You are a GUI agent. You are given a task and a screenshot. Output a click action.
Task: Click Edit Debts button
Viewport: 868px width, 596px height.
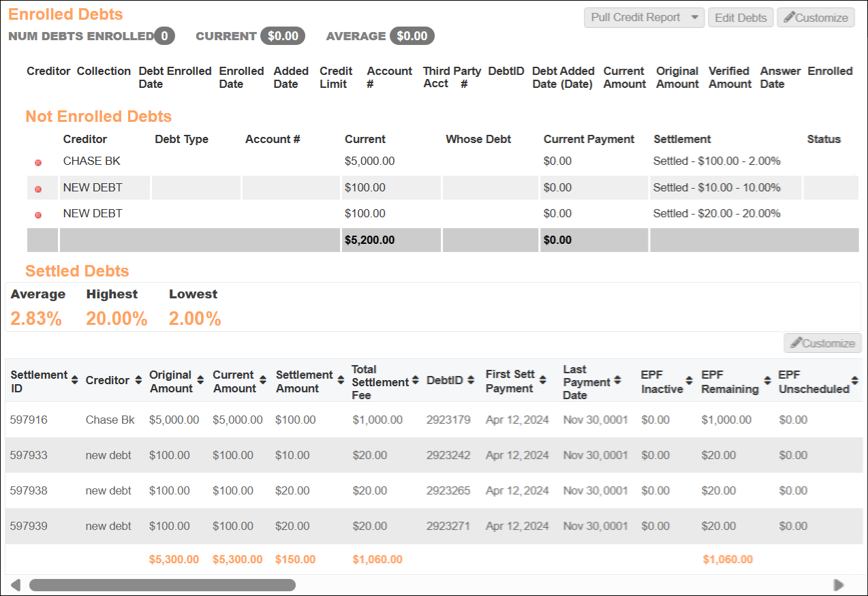coord(741,18)
